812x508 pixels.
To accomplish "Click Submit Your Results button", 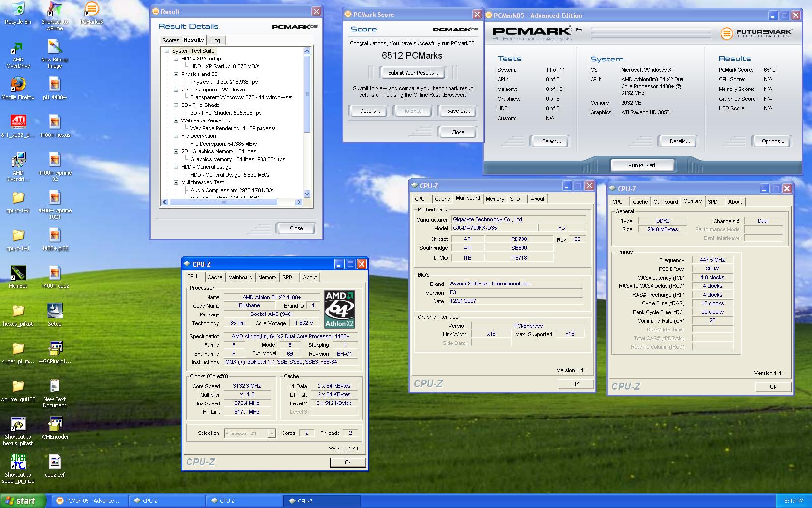I will click(x=413, y=73).
